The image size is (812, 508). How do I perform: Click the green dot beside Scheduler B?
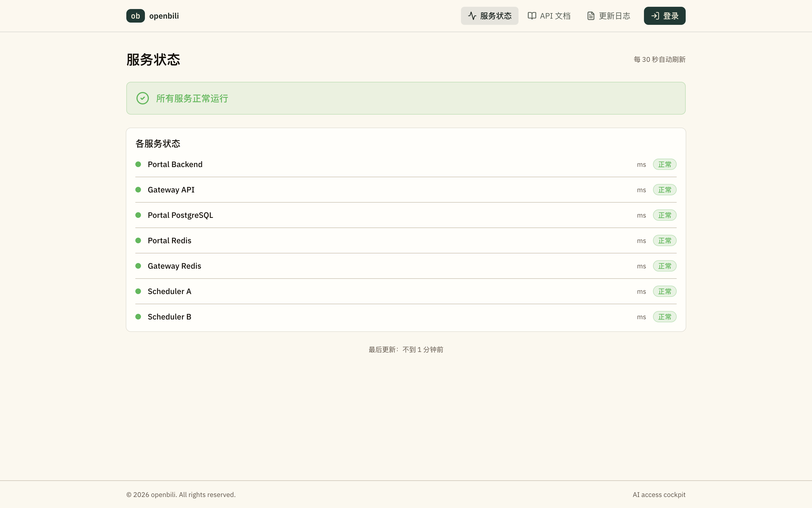(x=138, y=316)
